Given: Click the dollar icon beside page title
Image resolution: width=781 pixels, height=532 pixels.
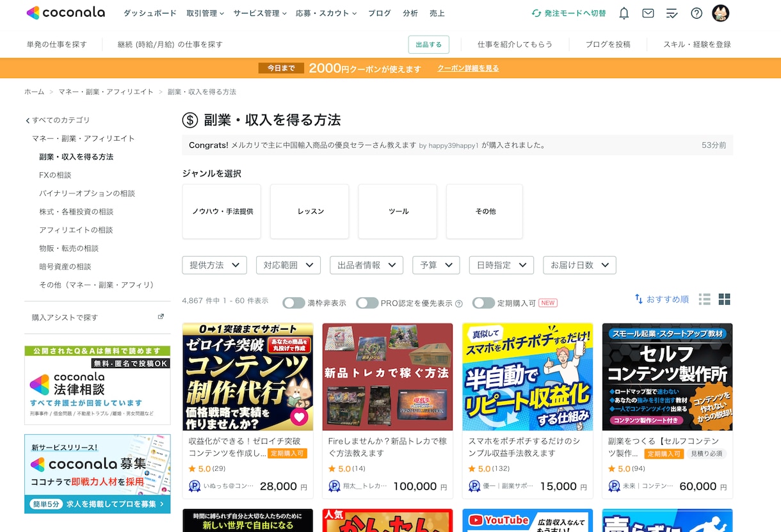Looking at the screenshot, I should pyautogui.click(x=190, y=120).
